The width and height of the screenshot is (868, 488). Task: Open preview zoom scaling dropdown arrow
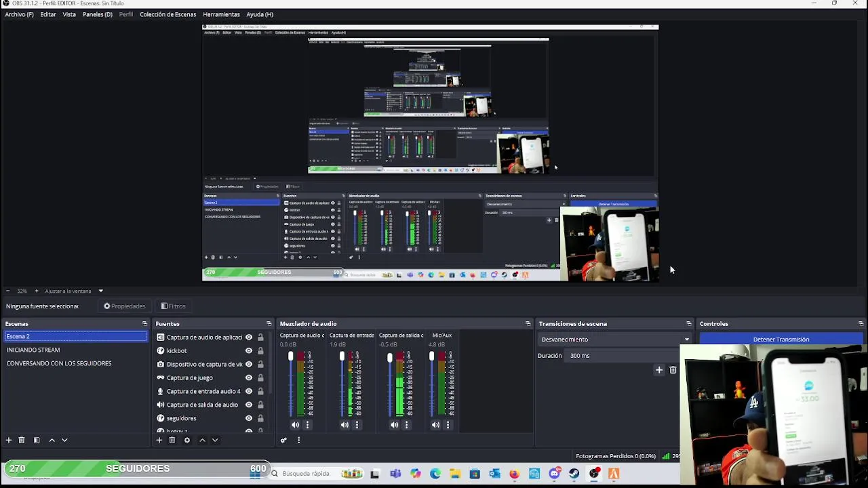(100, 291)
